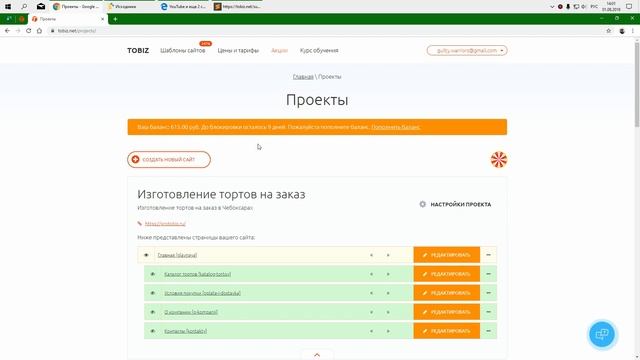Edit the О компании page
Image resolution: width=640 pixels, height=360 pixels.
(447, 312)
